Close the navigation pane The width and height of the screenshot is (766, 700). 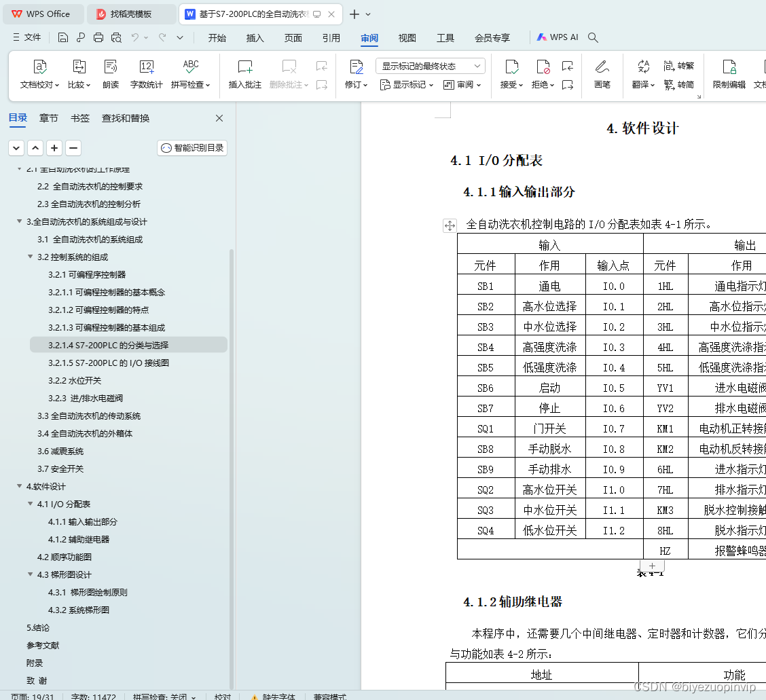(219, 118)
